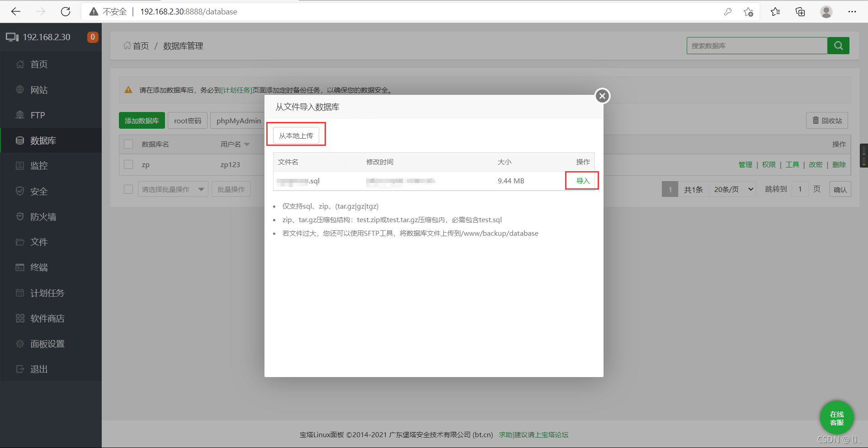The width and height of the screenshot is (868, 448).
Task: Click the browser address bar URL
Action: (189, 12)
